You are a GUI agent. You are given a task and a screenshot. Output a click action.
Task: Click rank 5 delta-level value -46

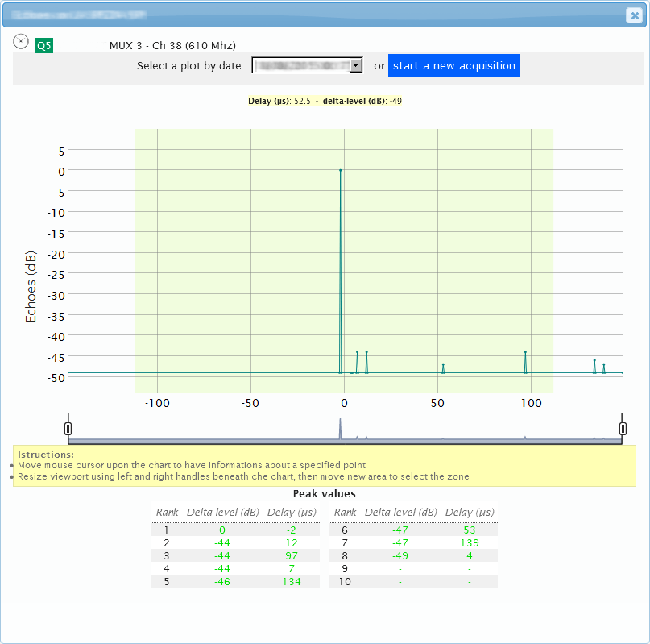[x=222, y=581]
